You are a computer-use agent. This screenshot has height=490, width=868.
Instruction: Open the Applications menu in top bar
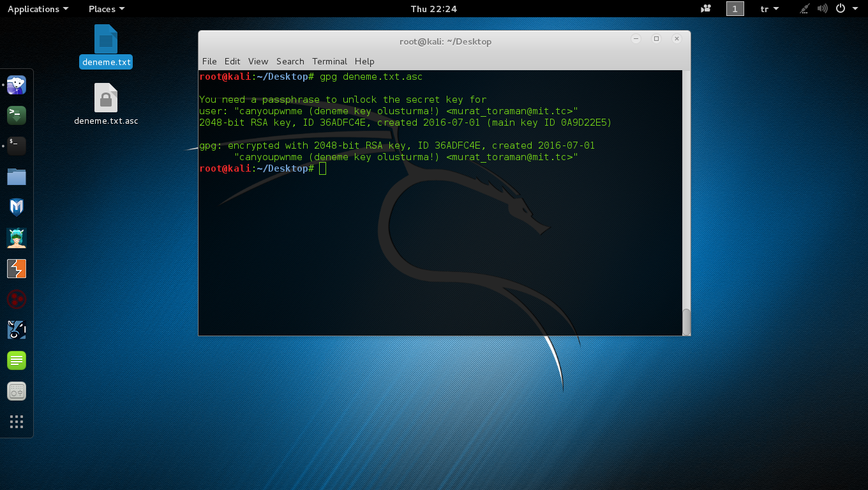pos(38,9)
